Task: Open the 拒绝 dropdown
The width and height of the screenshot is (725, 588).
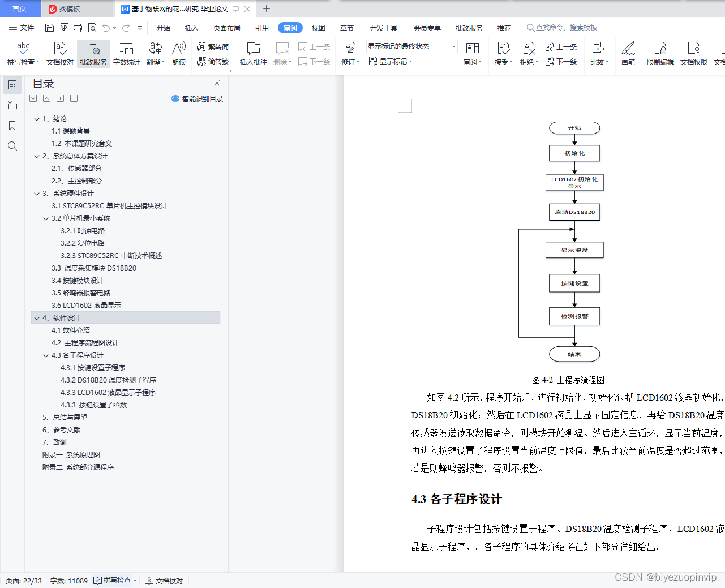Action: [x=529, y=54]
